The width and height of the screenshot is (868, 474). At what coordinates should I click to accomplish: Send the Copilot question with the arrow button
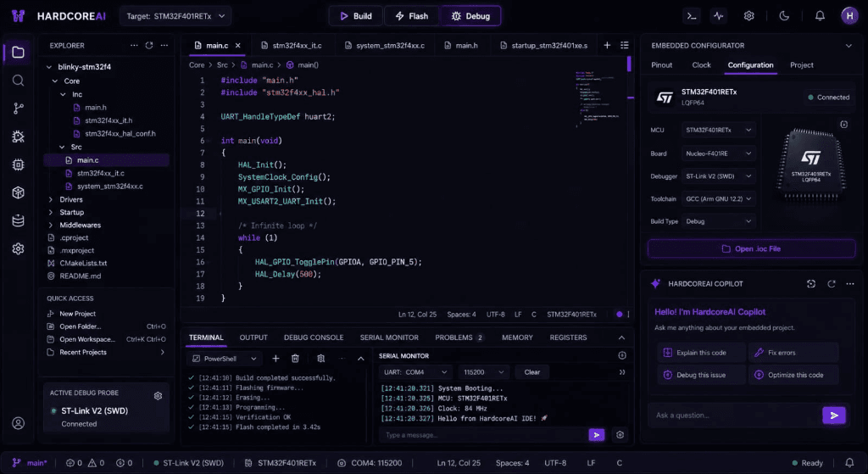coord(834,415)
